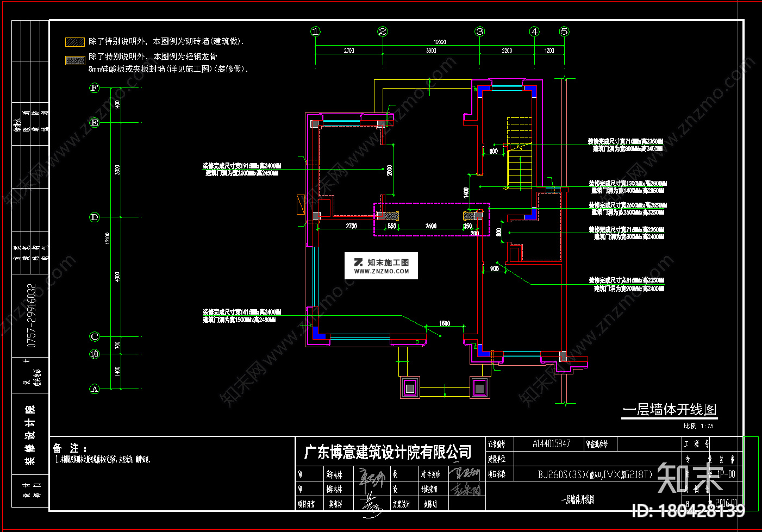Screen dimensions: 762x532
Task: Click grid axis bubble 5
Action: 564,32
